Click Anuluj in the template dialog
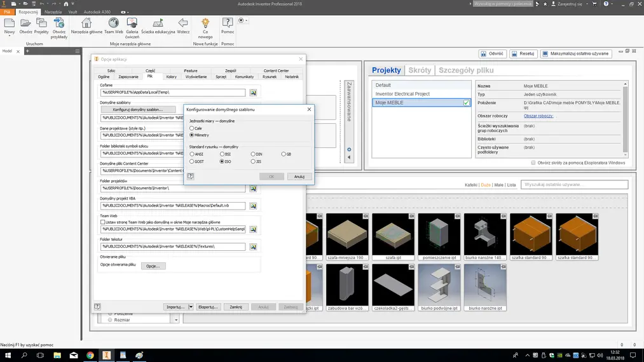 299,177
